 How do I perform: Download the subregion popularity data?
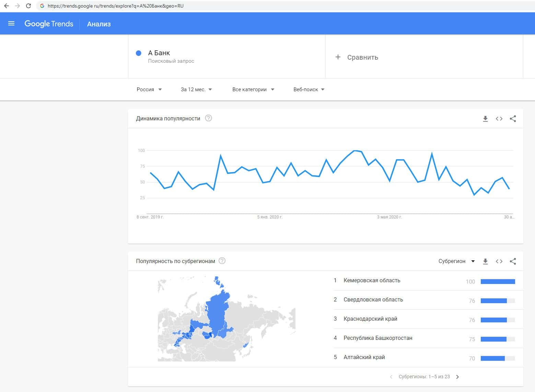click(485, 261)
